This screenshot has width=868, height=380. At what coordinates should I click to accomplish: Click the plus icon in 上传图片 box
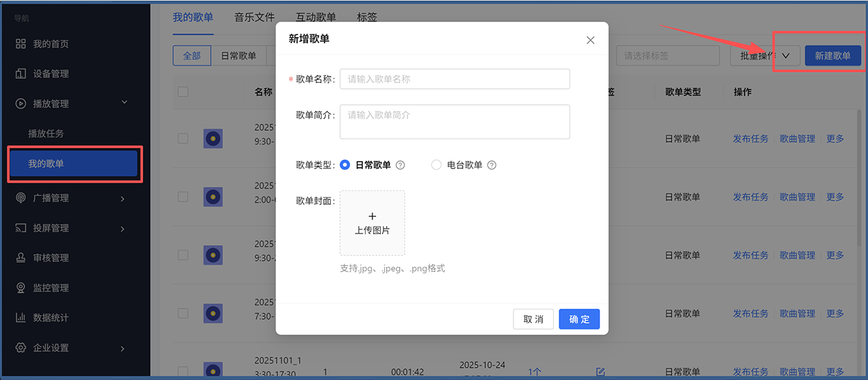[372, 216]
